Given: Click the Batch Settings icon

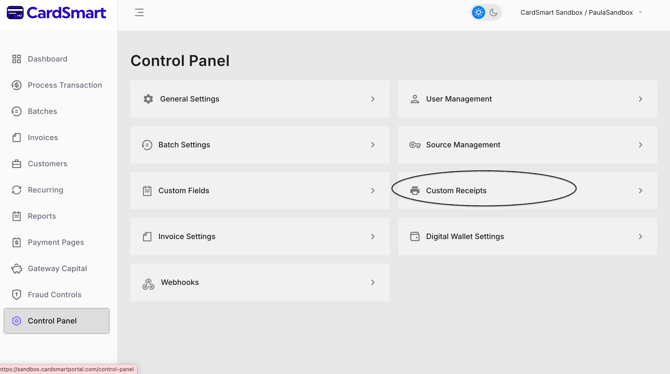Looking at the screenshot, I should (x=147, y=145).
